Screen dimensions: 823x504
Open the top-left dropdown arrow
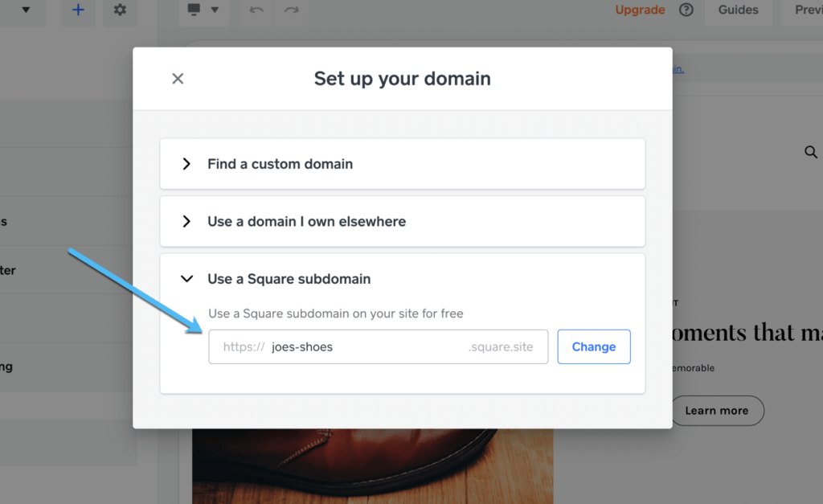coord(26,10)
